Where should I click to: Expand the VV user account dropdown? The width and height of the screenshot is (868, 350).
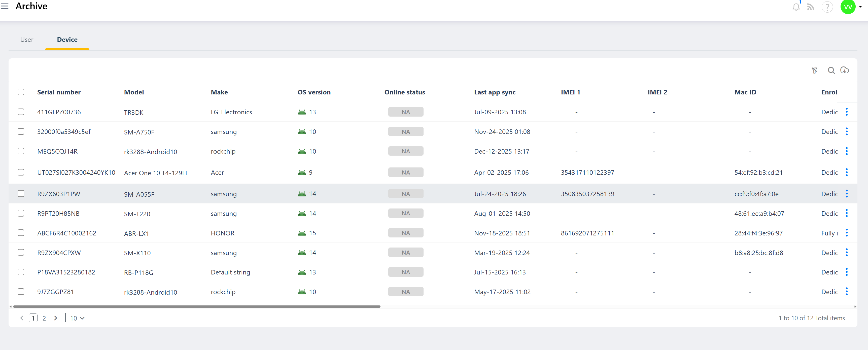860,7
